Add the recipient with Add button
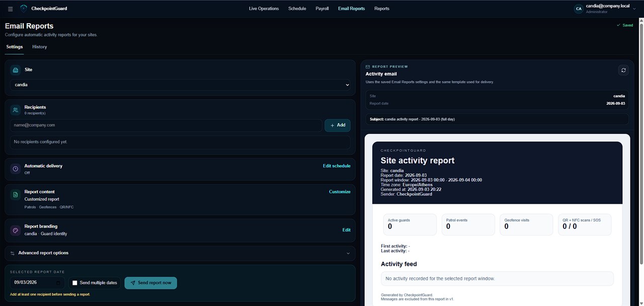 pyautogui.click(x=338, y=125)
